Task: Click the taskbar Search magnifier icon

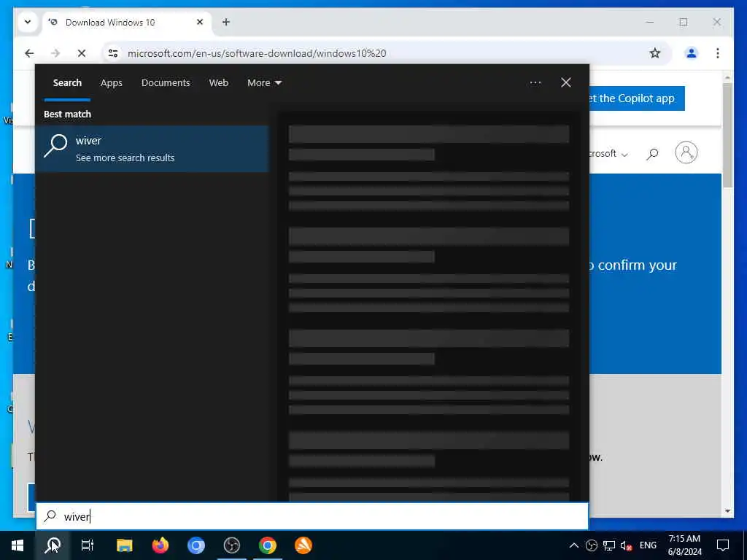Action: click(53, 545)
